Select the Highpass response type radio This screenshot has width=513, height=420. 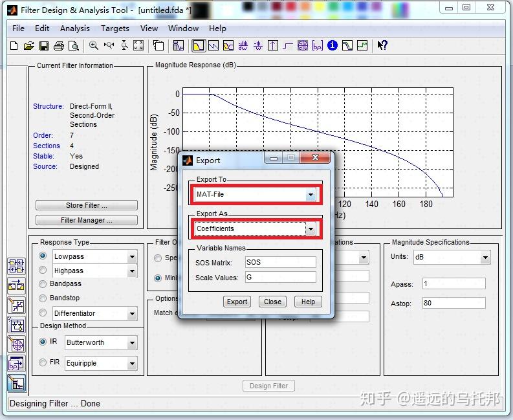point(43,270)
